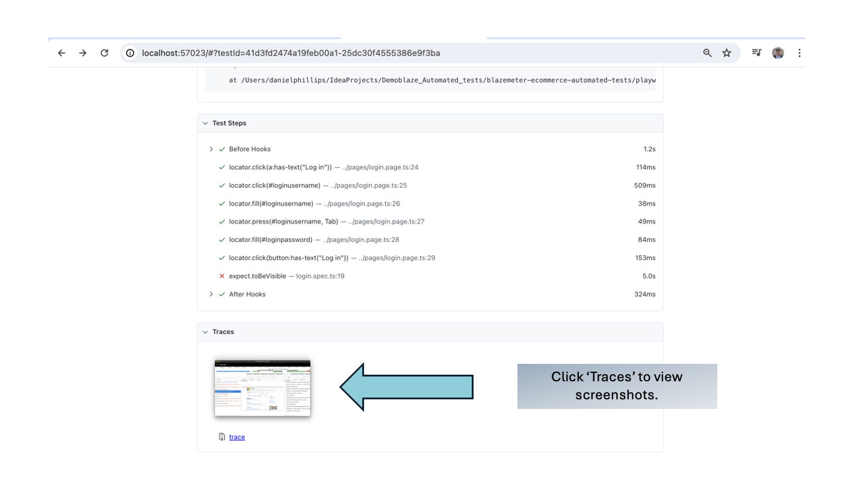Screen dimensions: 846x504
Task: Click the browser back navigation arrow
Action: [61, 53]
